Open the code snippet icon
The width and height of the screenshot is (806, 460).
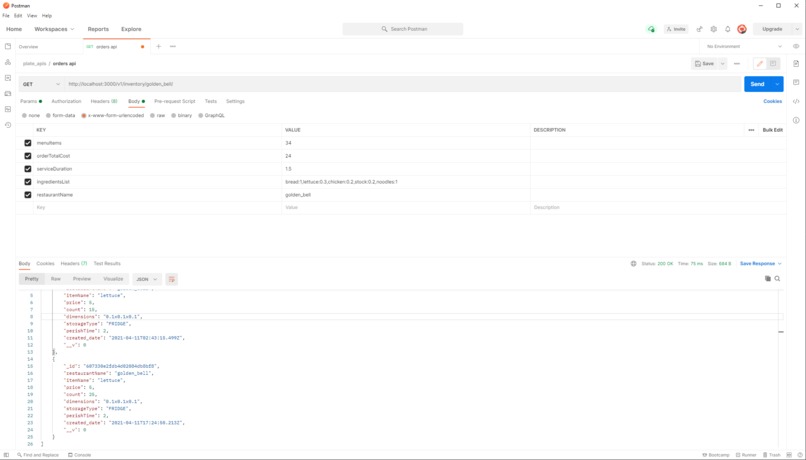(x=796, y=101)
